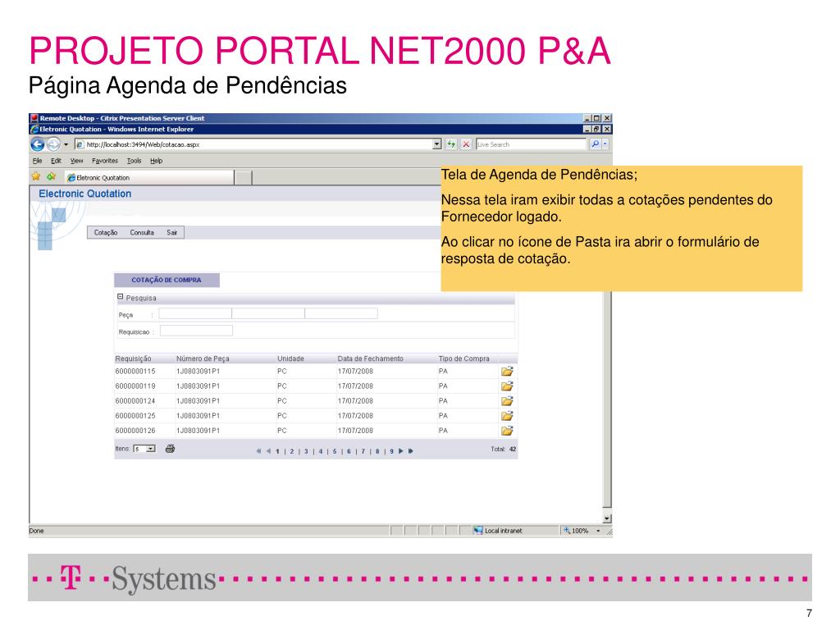Click the 100% zoom level button
840x630 pixels.
click(x=576, y=531)
